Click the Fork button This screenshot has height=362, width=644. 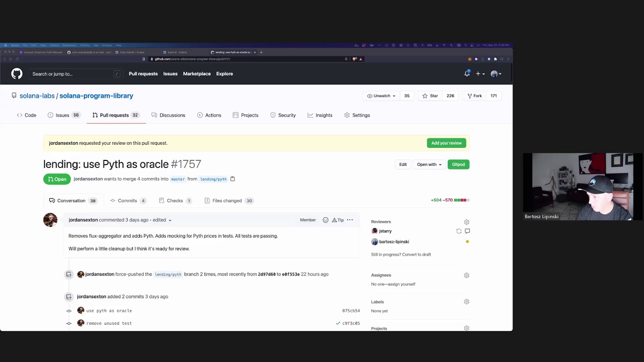pyautogui.click(x=474, y=96)
